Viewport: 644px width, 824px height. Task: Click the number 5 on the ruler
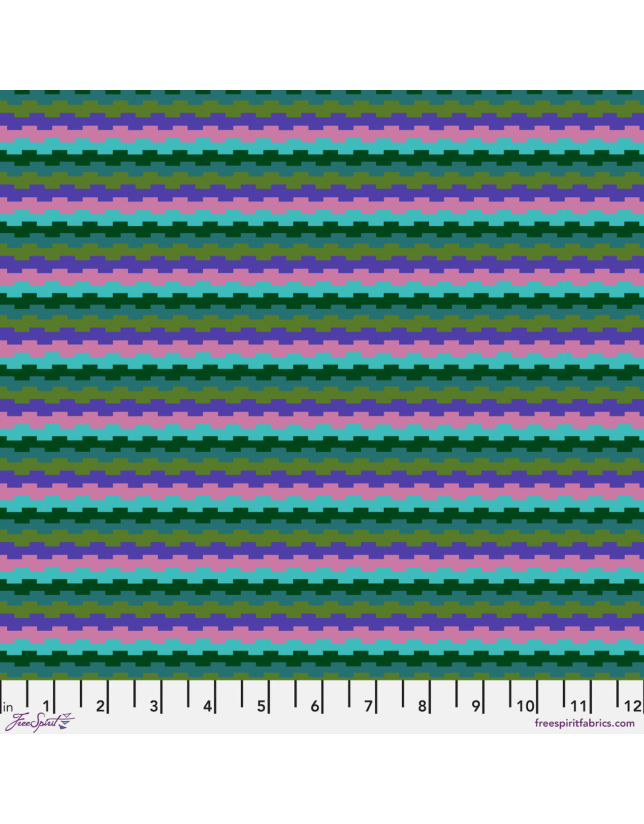coord(261,706)
